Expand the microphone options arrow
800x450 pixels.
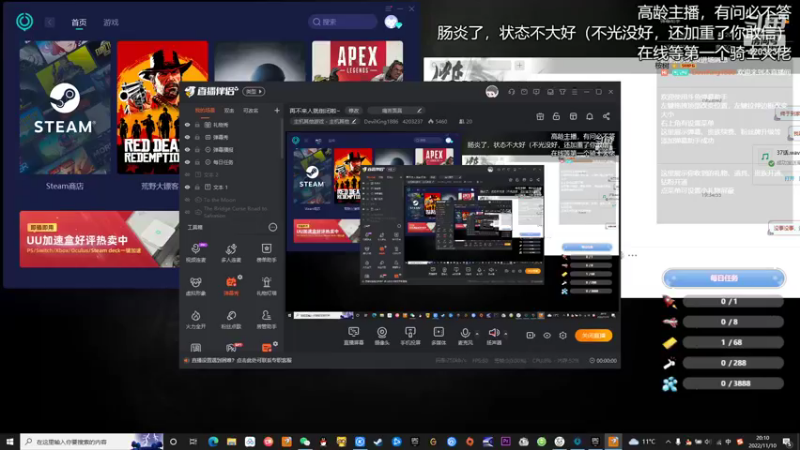477,334
